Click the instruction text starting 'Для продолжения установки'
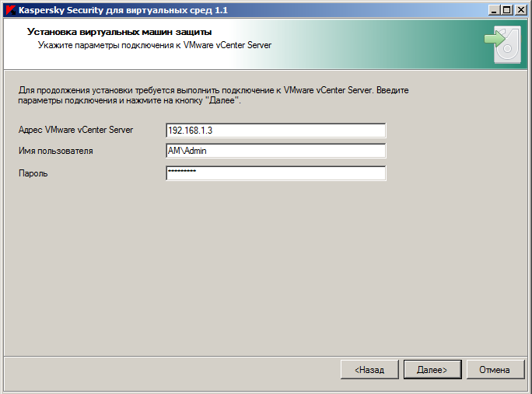Screen dimensions: 532x394 [x=213, y=96]
